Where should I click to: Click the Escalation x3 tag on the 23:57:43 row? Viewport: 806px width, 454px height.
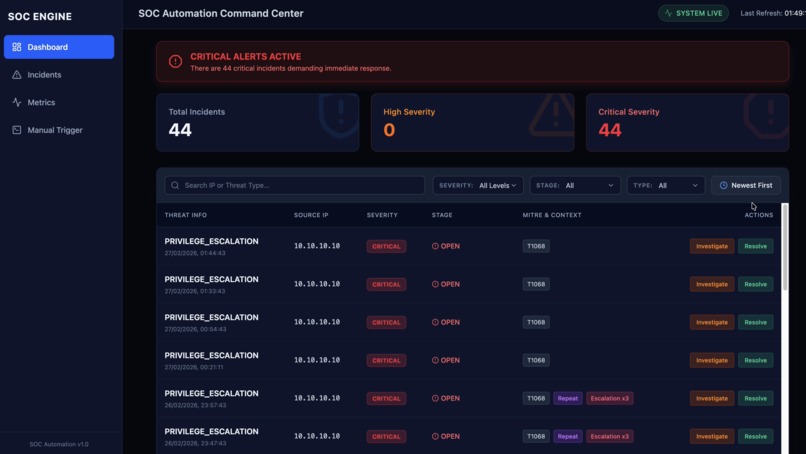610,398
